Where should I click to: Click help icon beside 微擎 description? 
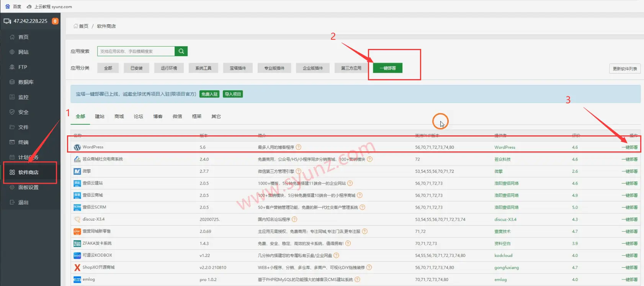(x=299, y=171)
